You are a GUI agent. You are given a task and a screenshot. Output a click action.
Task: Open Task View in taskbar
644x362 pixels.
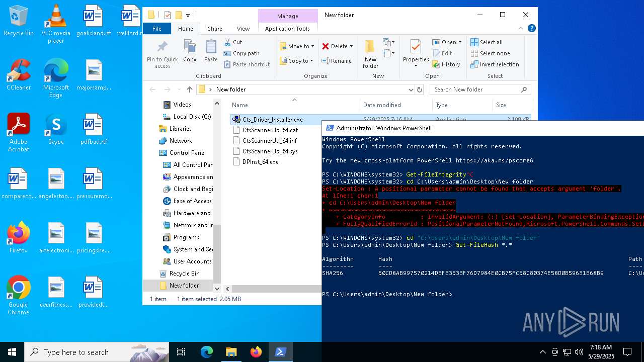(x=181, y=352)
